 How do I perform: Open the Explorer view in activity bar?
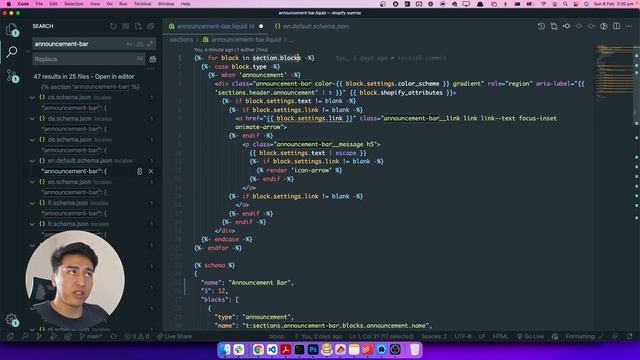click(x=12, y=29)
